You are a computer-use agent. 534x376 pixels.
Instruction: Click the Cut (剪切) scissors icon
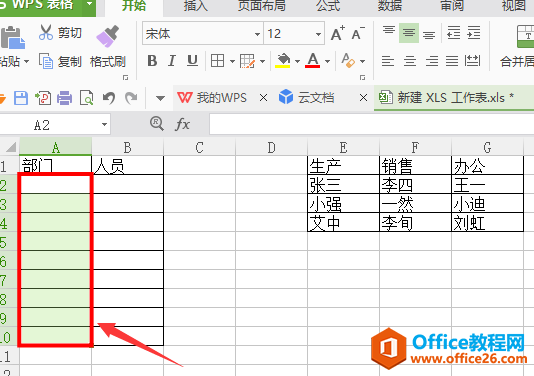pyautogui.click(x=46, y=33)
